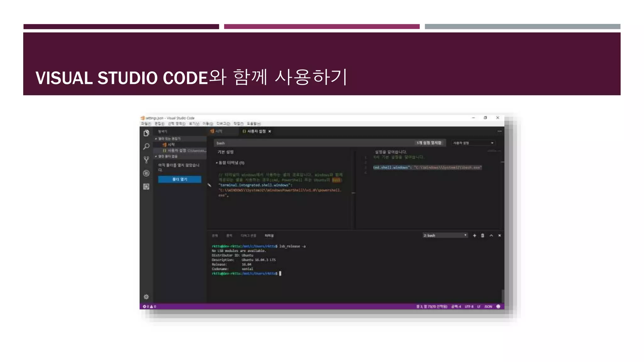Switch to the 출력 panel tab
Image resolution: width=644 pixels, height=362 pixels.
(x=229, y=235)
